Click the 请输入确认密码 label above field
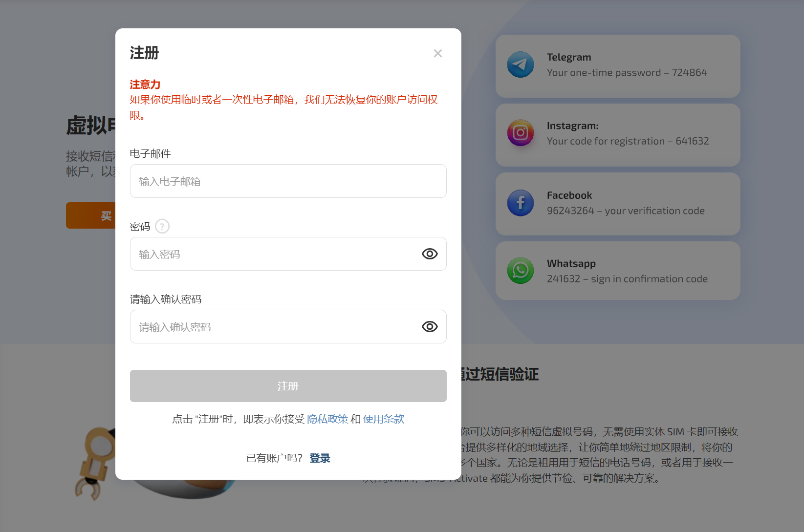 166,299
